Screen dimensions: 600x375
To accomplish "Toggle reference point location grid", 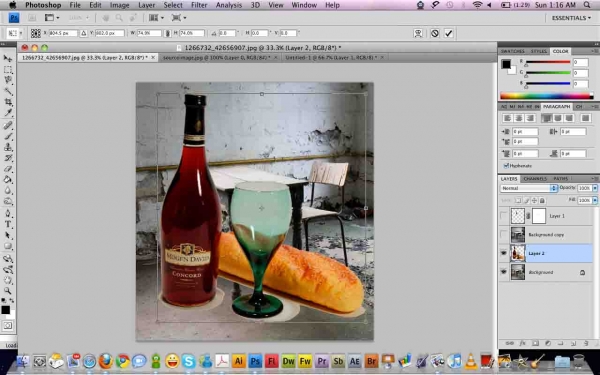I will pos(36,33).
